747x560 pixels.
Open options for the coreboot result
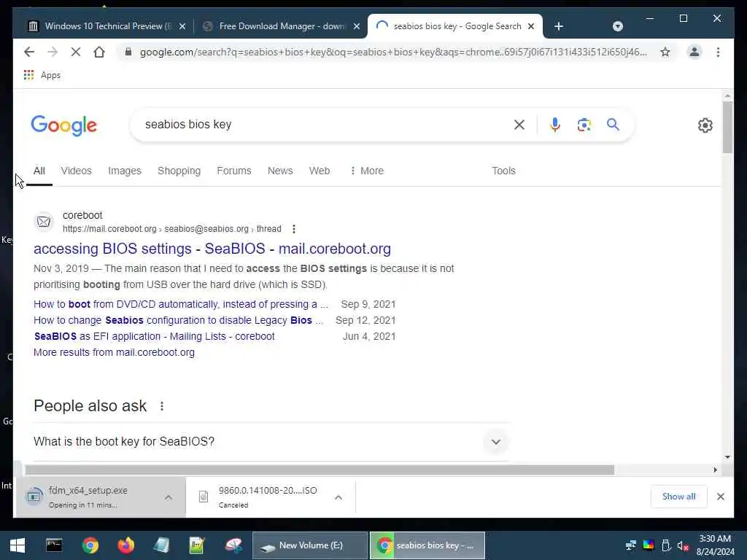(x=293, y=229)
